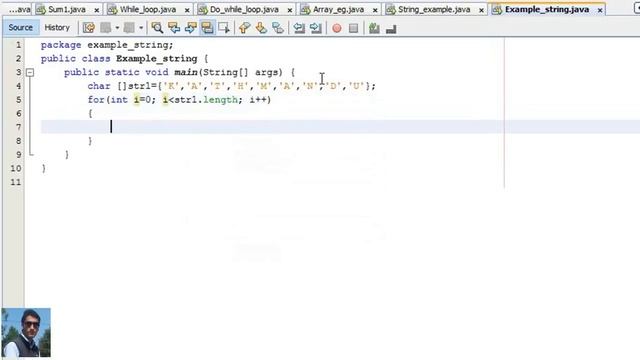Viewport: 640px width, 360px height.
Task: Click line number 7 in the gutter
Action: [18, 127]
